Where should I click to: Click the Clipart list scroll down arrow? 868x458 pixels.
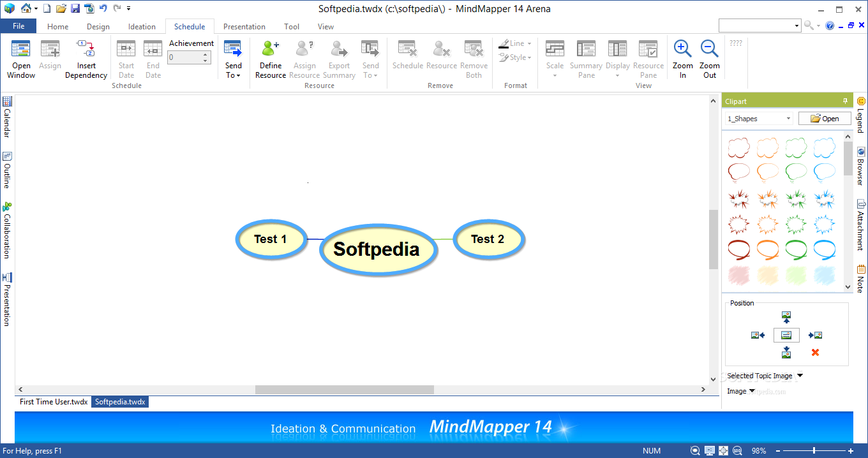tap(848, 287)
